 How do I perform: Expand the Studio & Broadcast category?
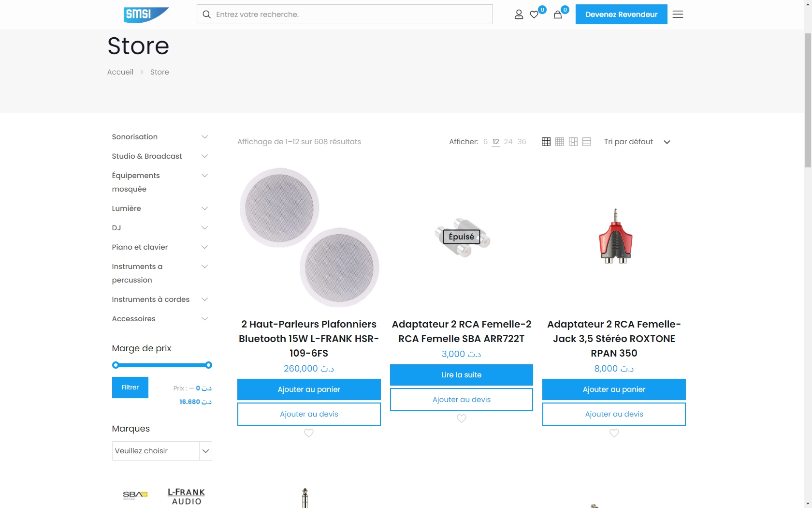204,156
